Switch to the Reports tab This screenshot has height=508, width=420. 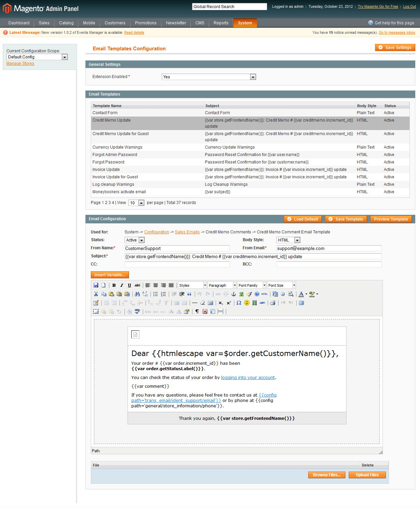[221, 23]
